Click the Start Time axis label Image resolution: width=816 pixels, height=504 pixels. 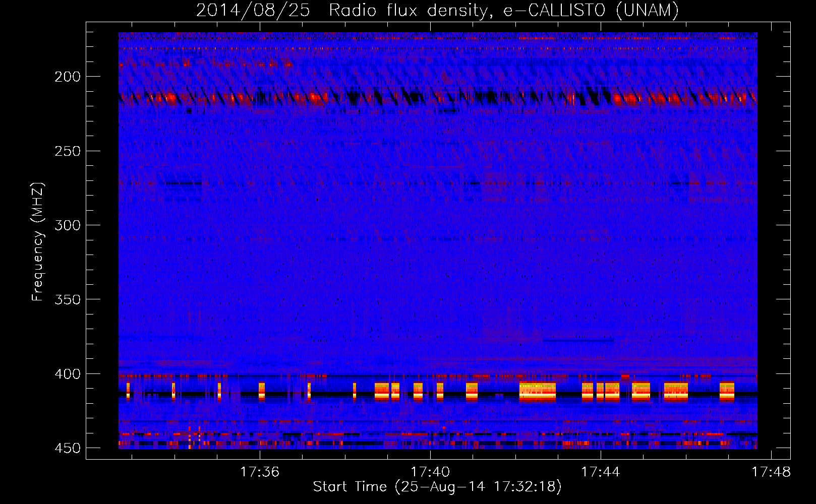coord(437,486)
